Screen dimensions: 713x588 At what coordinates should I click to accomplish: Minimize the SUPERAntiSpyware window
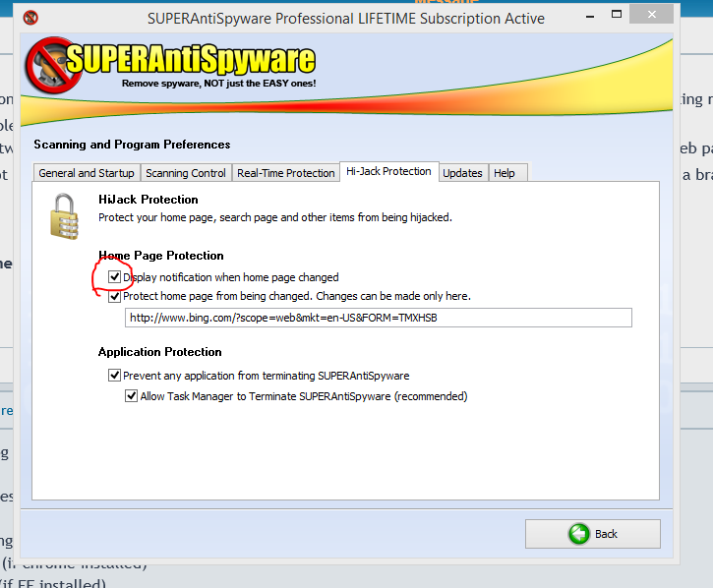[x=590, y=16]
